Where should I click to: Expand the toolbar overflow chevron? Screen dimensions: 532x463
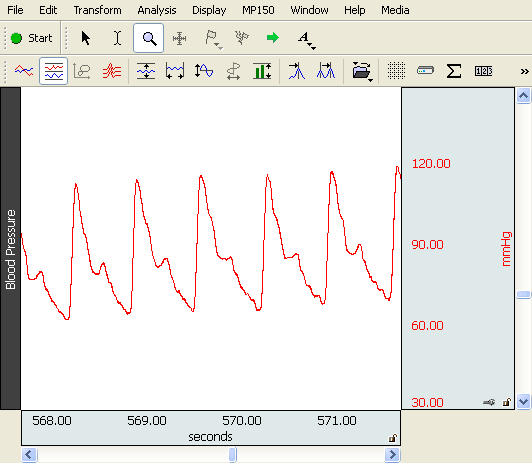(524, 72)
